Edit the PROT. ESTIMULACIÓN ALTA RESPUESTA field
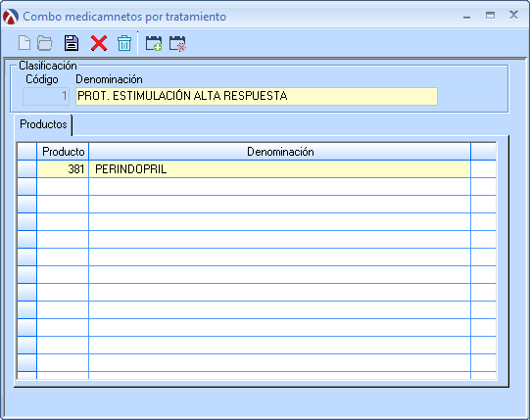 tap(257, 96)
